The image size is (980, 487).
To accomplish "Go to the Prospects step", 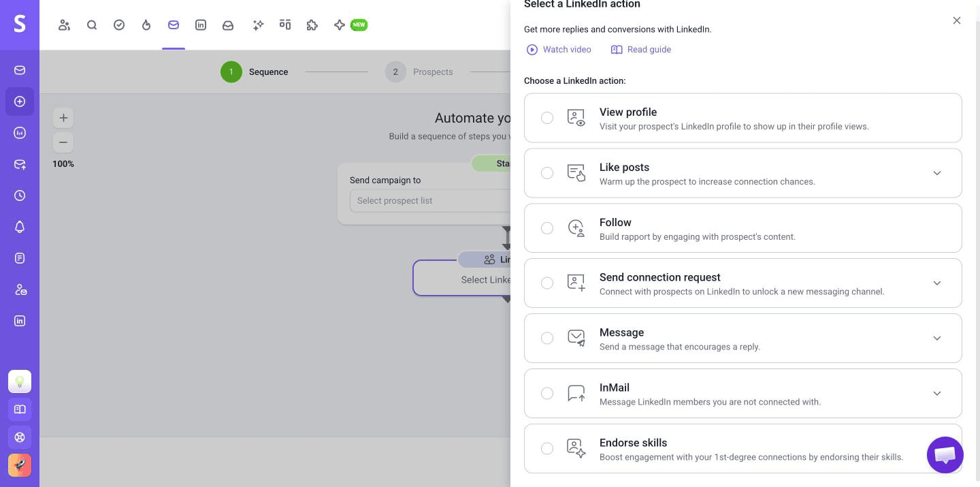I will click(419, 72).
